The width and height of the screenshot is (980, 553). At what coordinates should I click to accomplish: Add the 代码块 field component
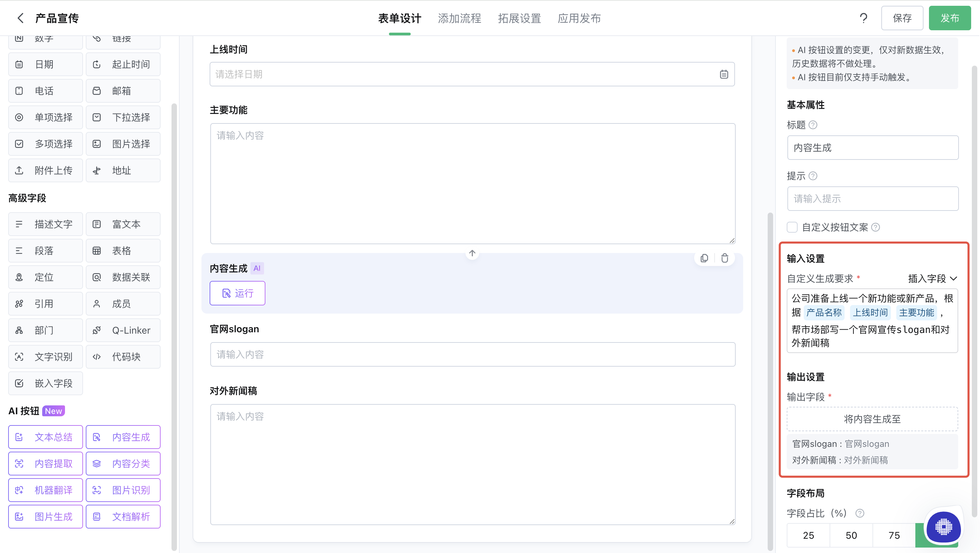coord(123,357)
